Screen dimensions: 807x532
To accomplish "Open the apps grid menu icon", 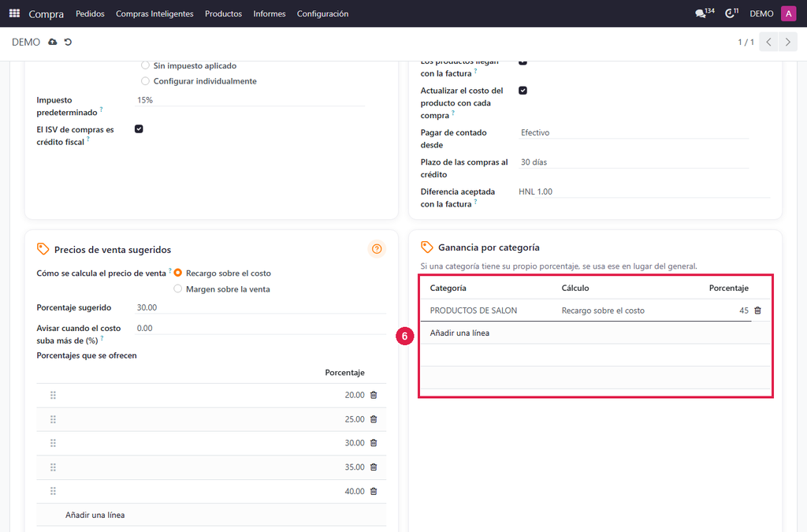I will [14, 13].
